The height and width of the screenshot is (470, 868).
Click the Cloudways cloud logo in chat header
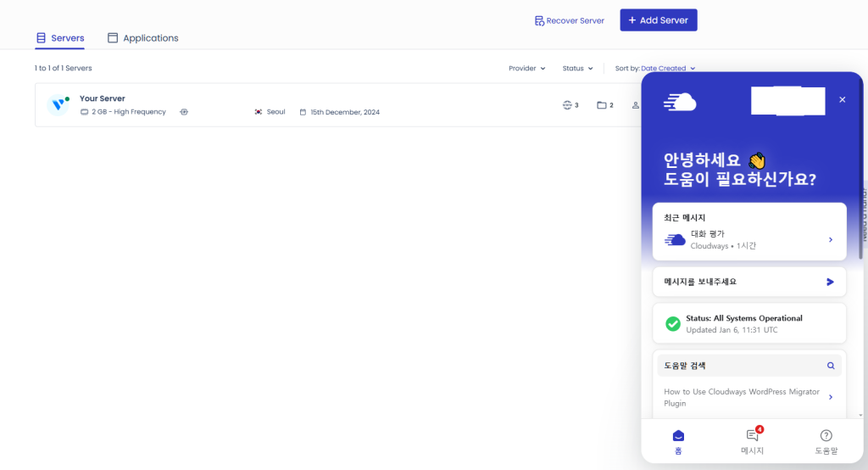click(680, 102)
